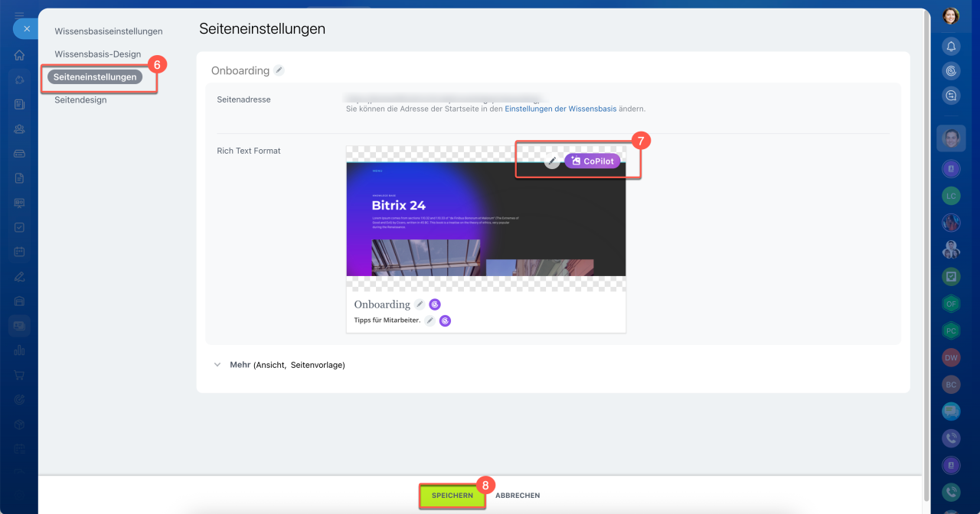The width and height of the screenshot is (980, 514).
Task: Click the ABBRECHEN button
Action: (518, 496)
